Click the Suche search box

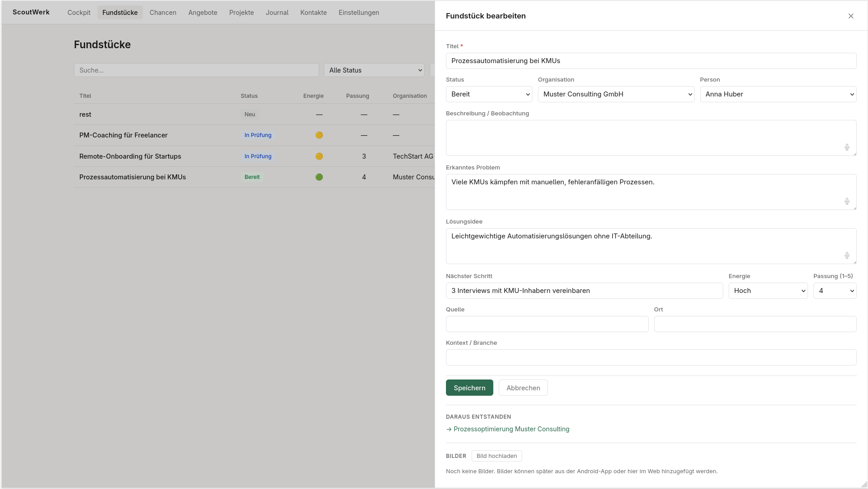[196, 70]
